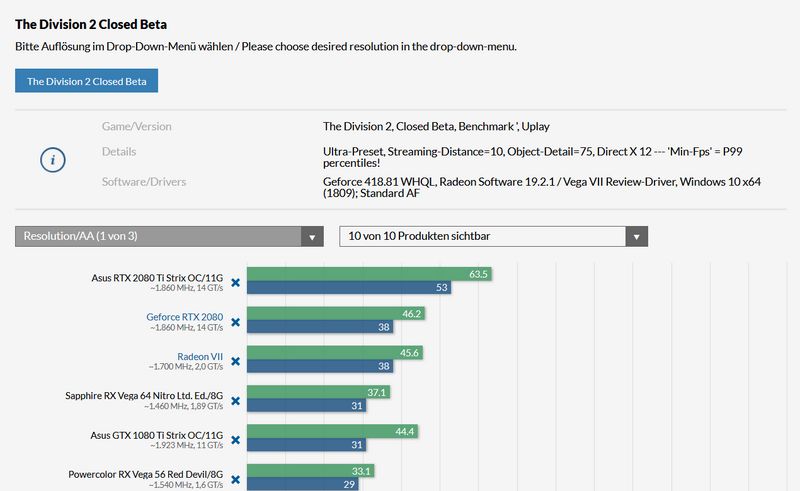Remove Asus RTX 2080 Ti Strix from chart
This screenshot has height=491, width=800.
coord(235,283)
